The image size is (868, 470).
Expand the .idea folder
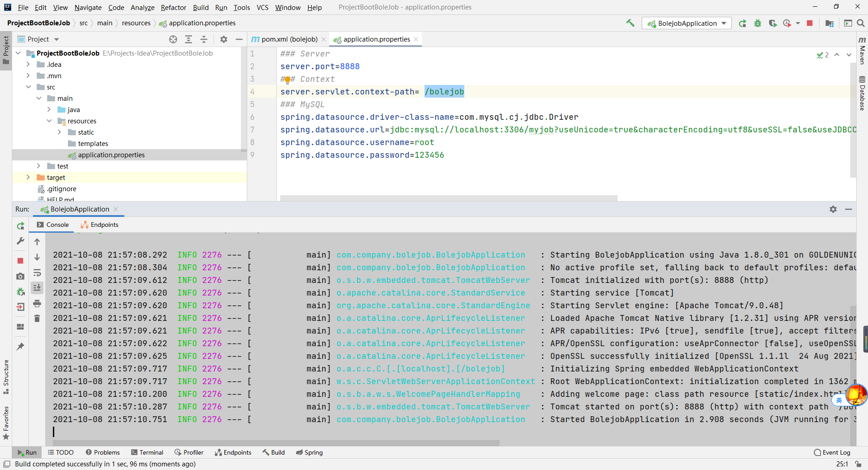tap(28, 65)
